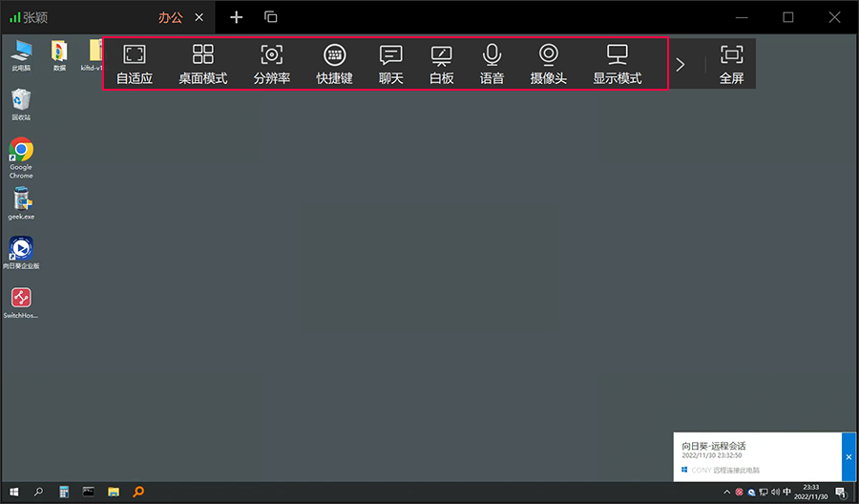Close the 办公 session tab

[199, 17]
